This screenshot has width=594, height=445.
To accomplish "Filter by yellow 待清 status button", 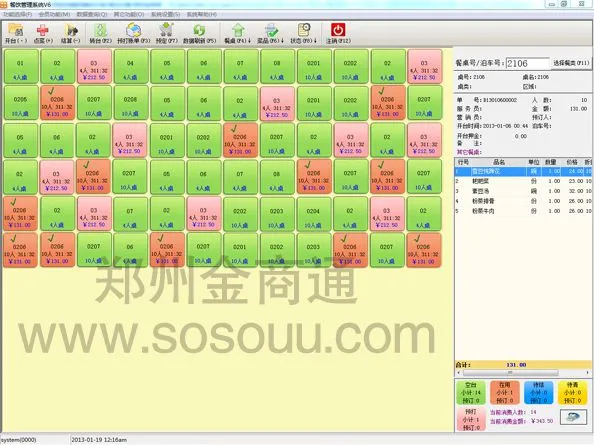I will coord(572,393).
